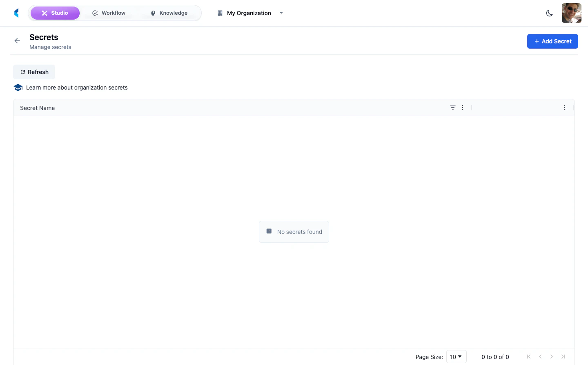588x368 pixels.
Task: Refresh the secrets list
Action: tap(34, 72)
